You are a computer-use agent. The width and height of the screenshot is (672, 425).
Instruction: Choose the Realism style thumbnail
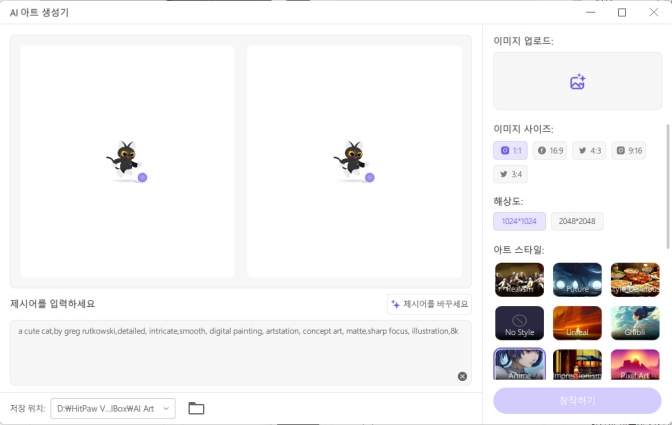519,280
